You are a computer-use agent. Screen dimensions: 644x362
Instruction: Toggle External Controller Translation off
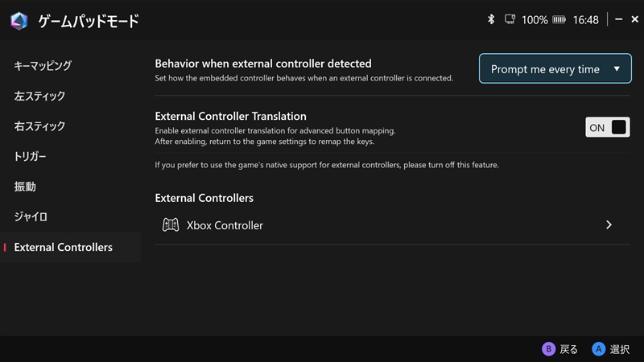607,127
